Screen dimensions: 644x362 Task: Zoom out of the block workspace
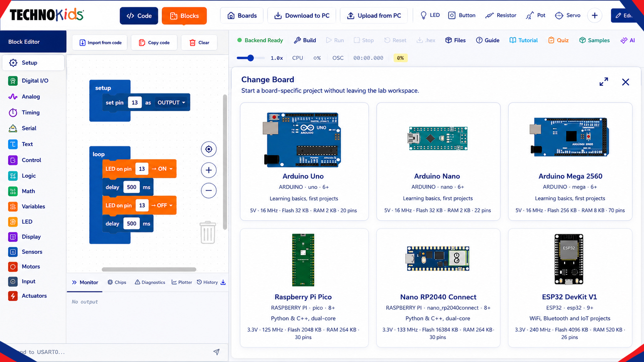pyautogui.click(x=209, y=190)
